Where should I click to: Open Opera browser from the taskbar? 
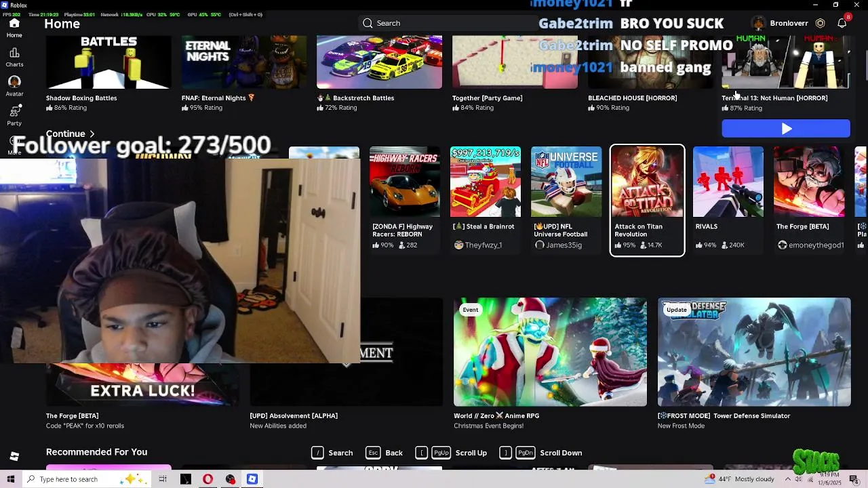point(208,479)
